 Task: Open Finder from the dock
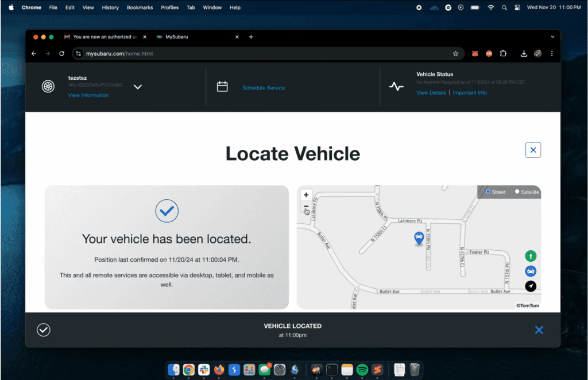(173, 370)
